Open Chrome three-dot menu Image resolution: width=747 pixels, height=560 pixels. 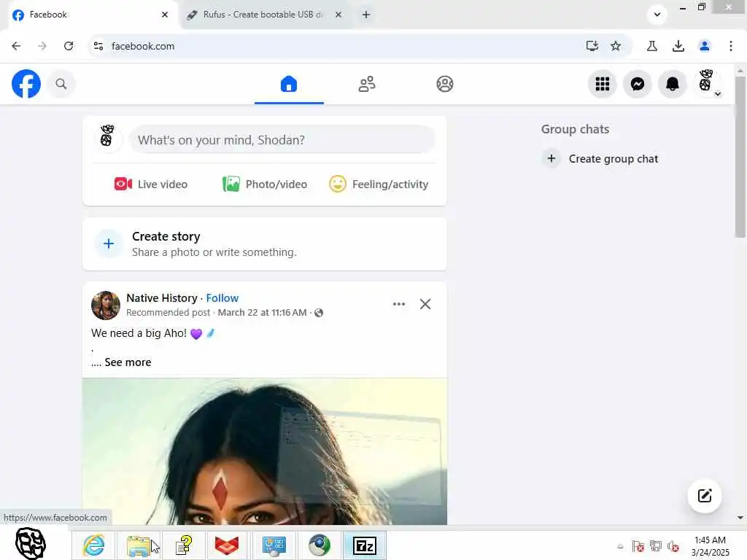(x=731, y=46)
